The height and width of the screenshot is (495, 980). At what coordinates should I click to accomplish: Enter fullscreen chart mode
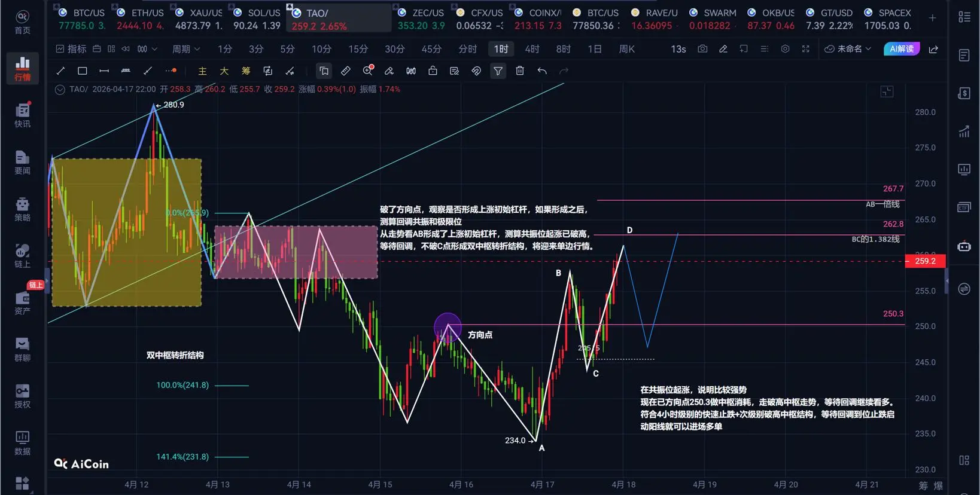point(806,49)
